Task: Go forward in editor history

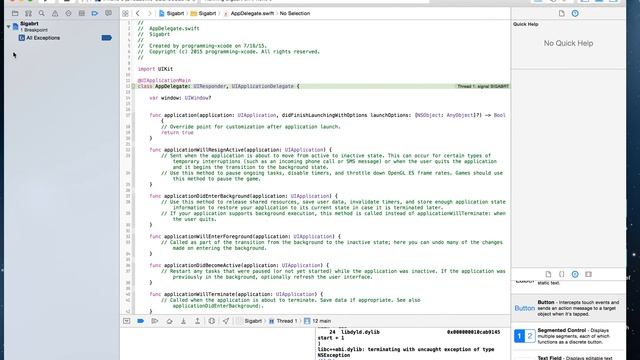Action: point(149,13)
